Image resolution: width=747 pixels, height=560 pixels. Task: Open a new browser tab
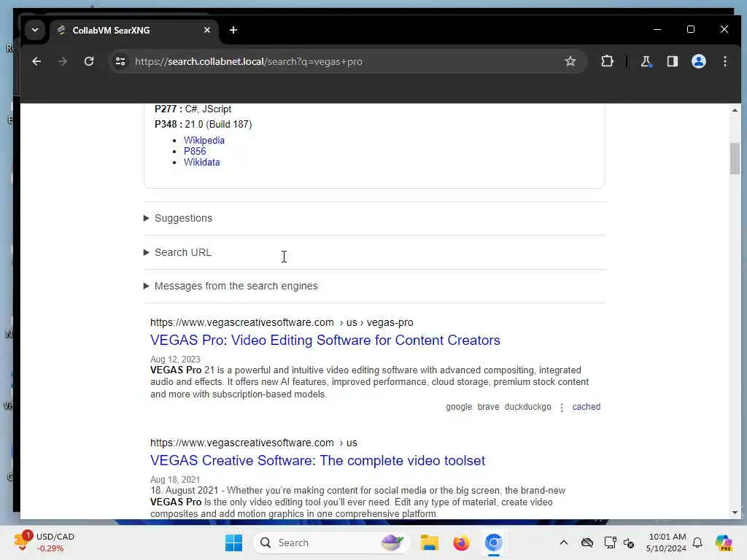coord(233,30)
